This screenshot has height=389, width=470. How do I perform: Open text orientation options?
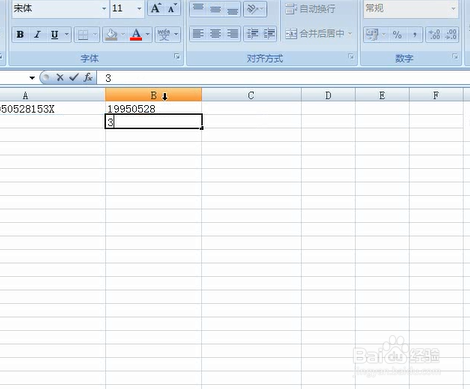pos(255,8)
